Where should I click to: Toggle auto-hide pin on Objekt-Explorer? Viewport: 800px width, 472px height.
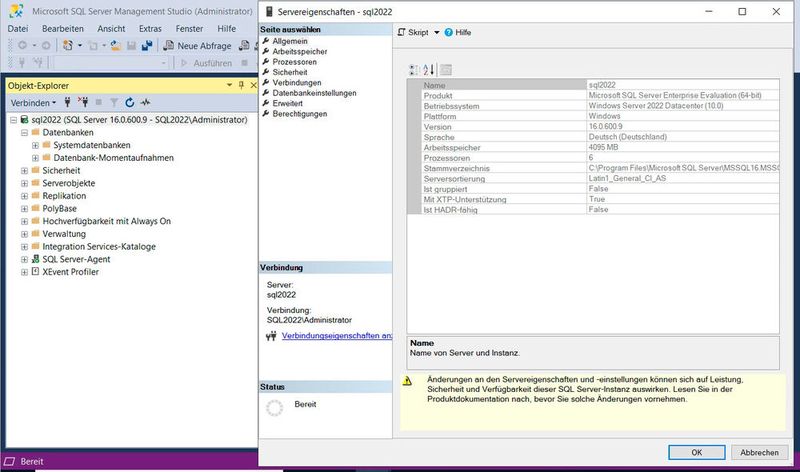point(241,85)
